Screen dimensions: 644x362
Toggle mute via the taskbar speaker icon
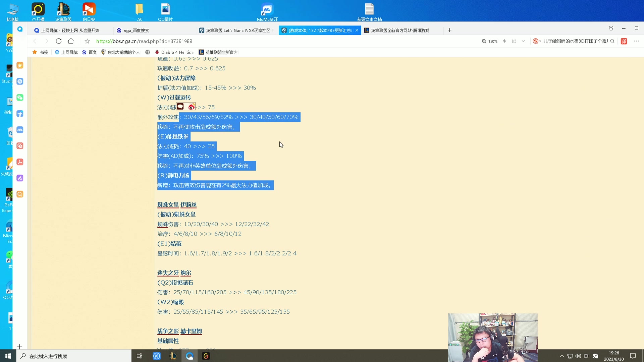(x=578, y=356)
